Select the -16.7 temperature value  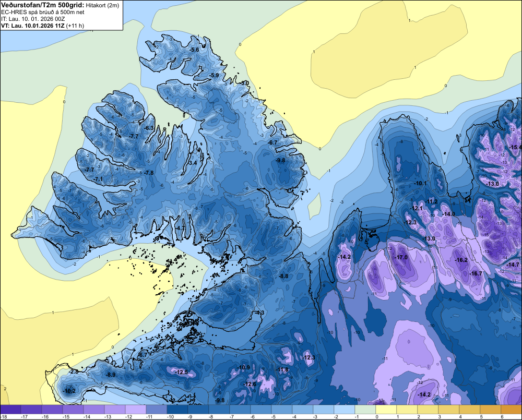tap(476, 273)
